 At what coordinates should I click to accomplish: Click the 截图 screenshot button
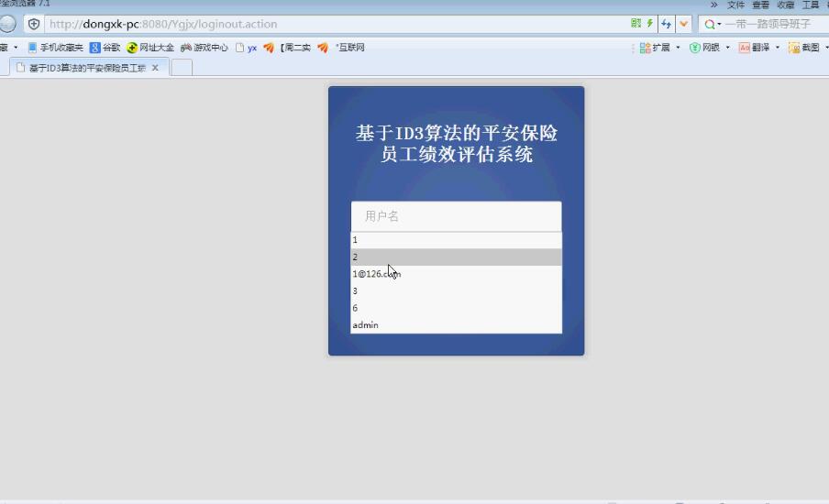[x=803, y=48]
